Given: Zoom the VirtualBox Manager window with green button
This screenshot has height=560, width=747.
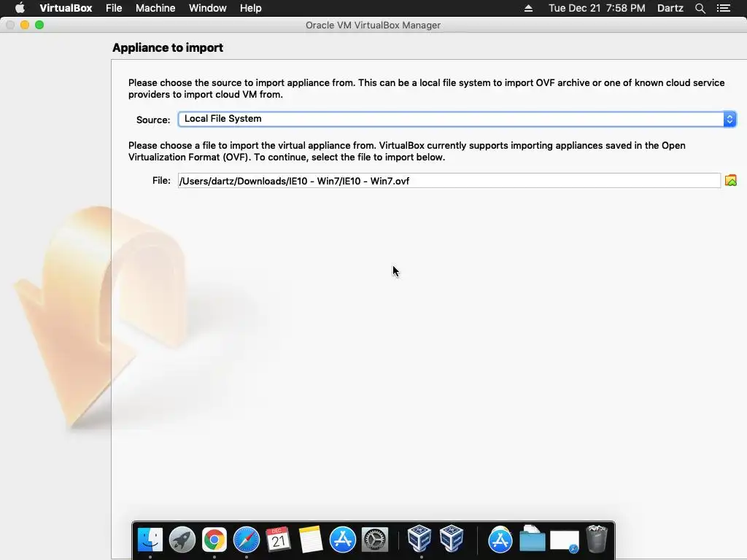Looking at the screenshot, I should tap(39, 25).
